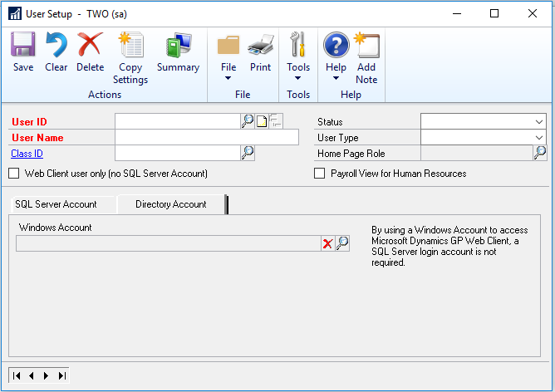Click the User ID lookup magnifier
The width and height of the screenshot is (555, 392).
tap(247, 121)
